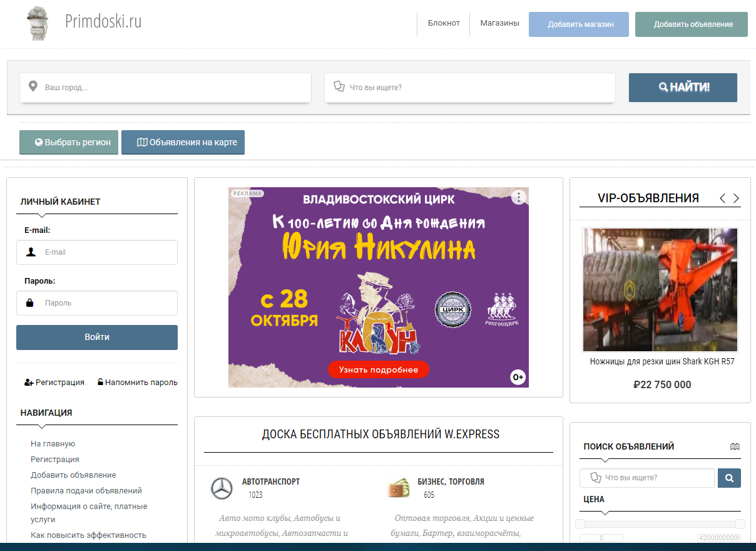Open Добавить объявление in navigation list
The height and width of the screenshot is (551, 756).
[x=73, y=475]
